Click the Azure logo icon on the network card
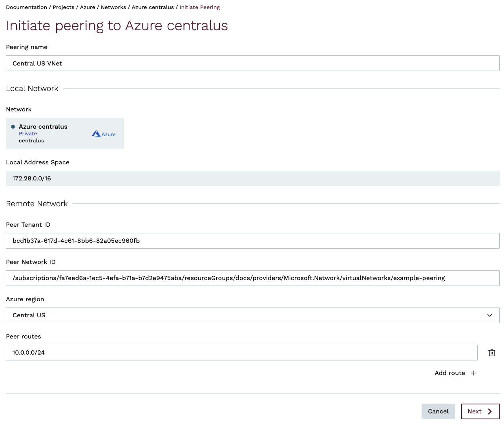Image resolution: width=504 pixels, height=424 pixels. click(x=96, y=133)
